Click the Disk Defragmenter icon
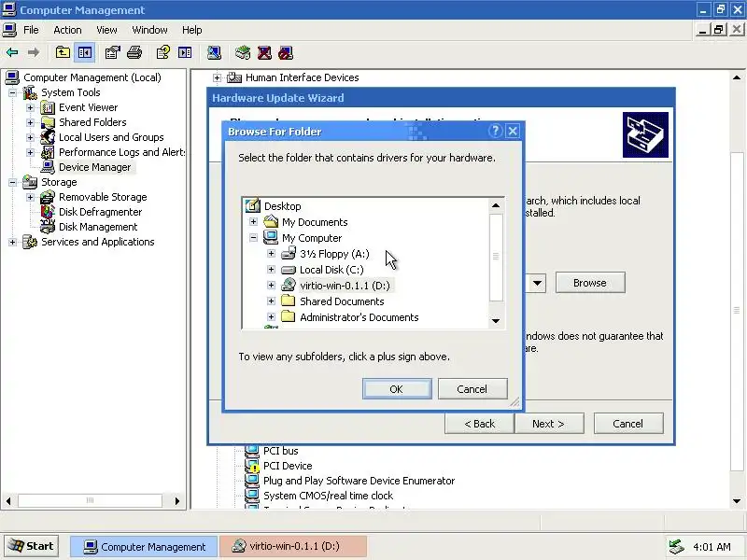Viewport: 747px width, 560px height. tap(48, 212)
